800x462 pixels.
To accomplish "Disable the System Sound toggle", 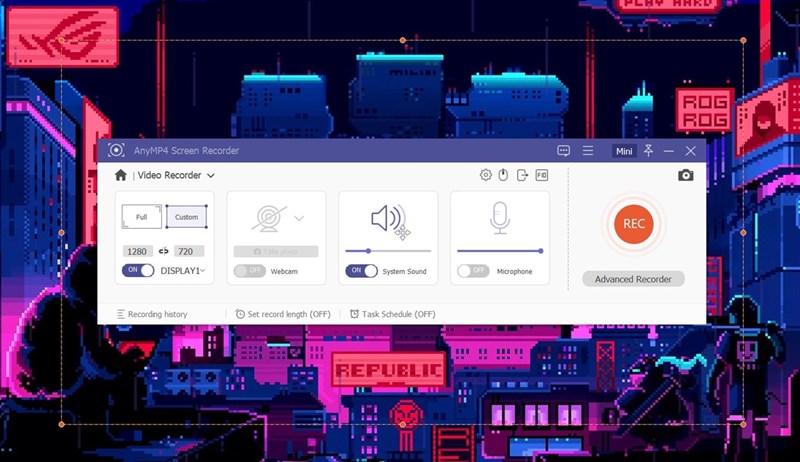I will 361,271.
